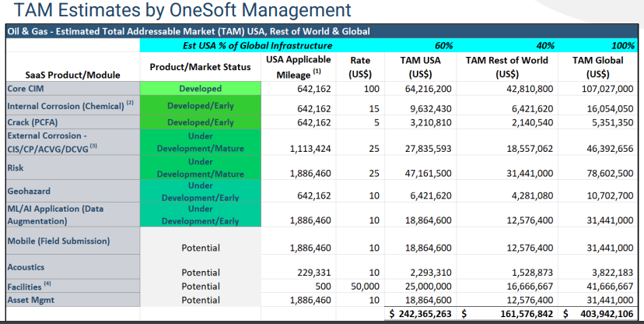This screenshot has height=324, width=644.
Task: Click 'Under Development/Early' status for Geohazard
Action: click(201, 191)
